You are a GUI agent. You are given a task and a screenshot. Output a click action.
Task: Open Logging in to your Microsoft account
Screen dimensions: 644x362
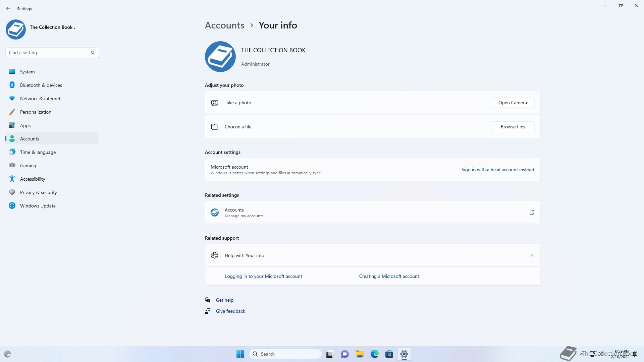pyautogui.click(x=263, y=276)
